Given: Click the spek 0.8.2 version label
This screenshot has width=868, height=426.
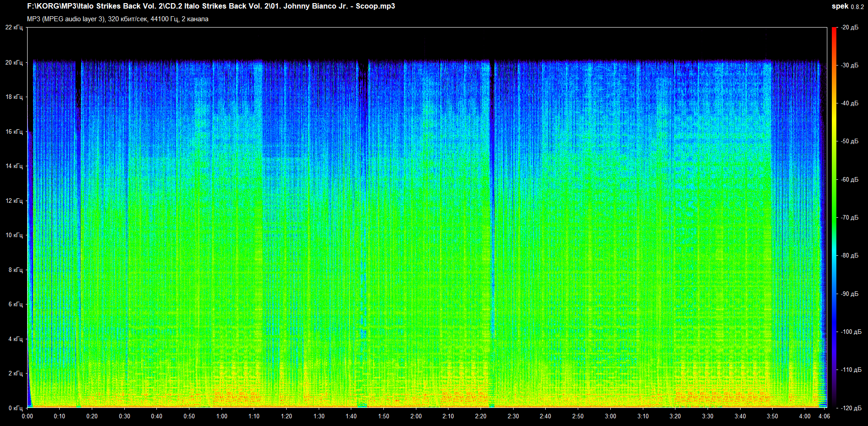Looking at the screenshot, I should click(847, 6).
